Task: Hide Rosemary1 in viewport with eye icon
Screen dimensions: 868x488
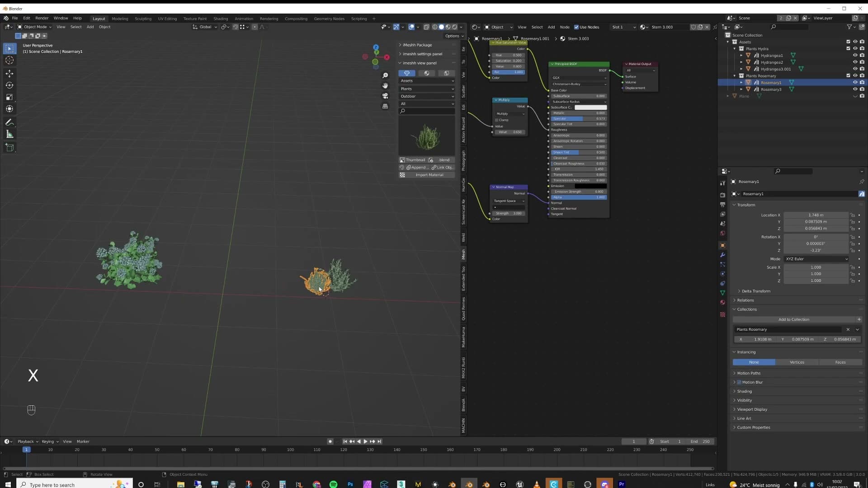Action: click(x=855, y=82)
